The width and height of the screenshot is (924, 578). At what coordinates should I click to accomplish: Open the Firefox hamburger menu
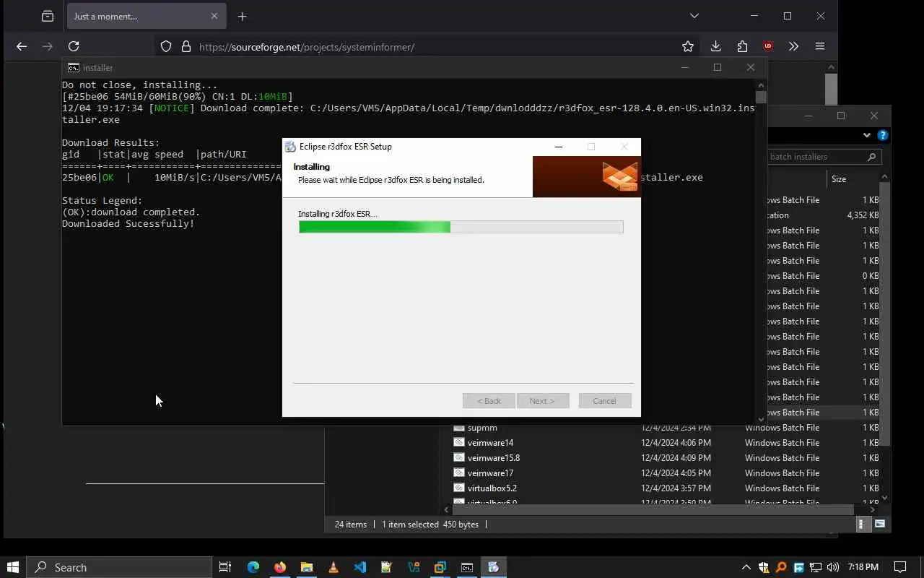(x=820, y=46)
